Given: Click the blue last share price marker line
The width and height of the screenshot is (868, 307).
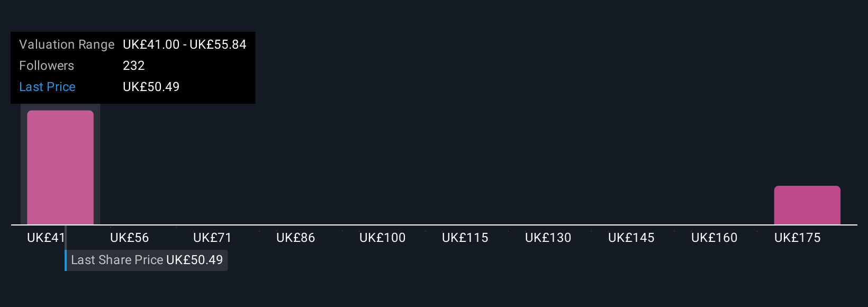Looking at the screenshot, I should (x=66, y=260).
